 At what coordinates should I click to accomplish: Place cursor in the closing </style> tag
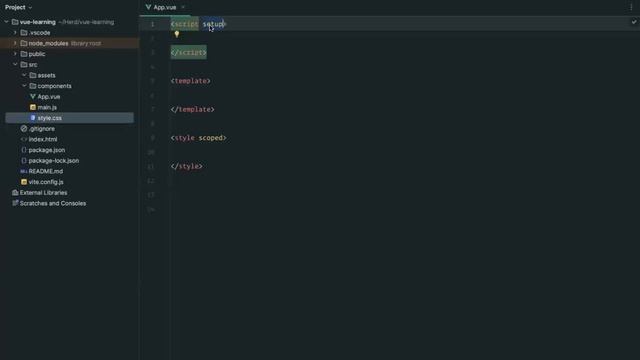(187, 166)
